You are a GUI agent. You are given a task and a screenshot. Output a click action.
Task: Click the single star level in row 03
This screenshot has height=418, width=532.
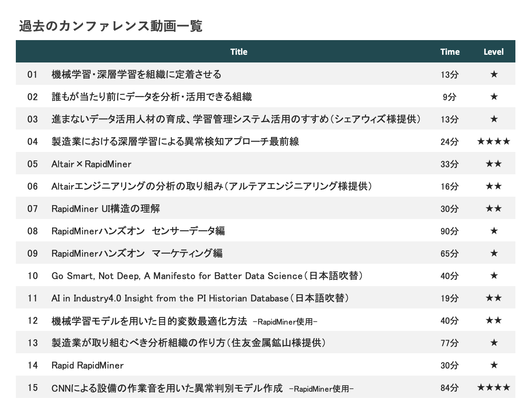pos(494,119)
